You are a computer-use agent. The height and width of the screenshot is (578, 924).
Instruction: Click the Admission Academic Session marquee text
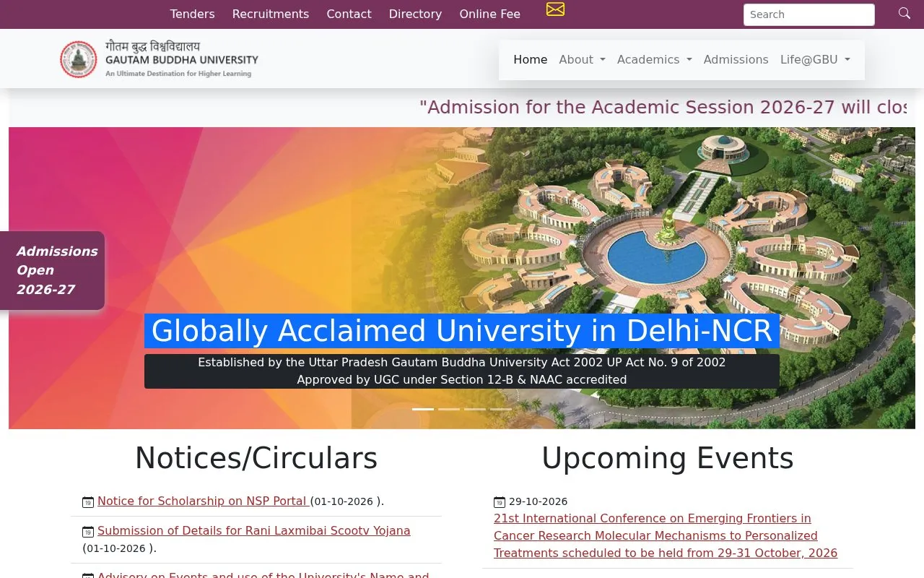click(x=663, y=107)
